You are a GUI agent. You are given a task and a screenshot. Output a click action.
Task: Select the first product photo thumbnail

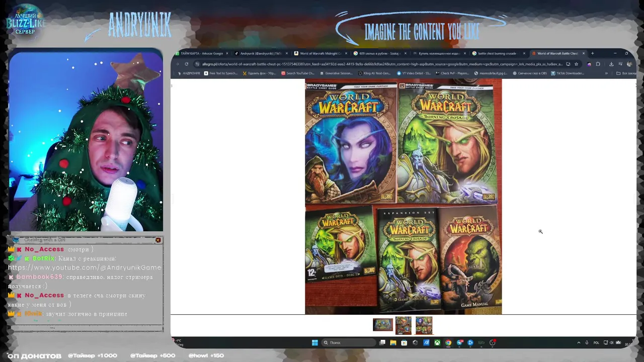pyautogui.click(x=383, y=325)
